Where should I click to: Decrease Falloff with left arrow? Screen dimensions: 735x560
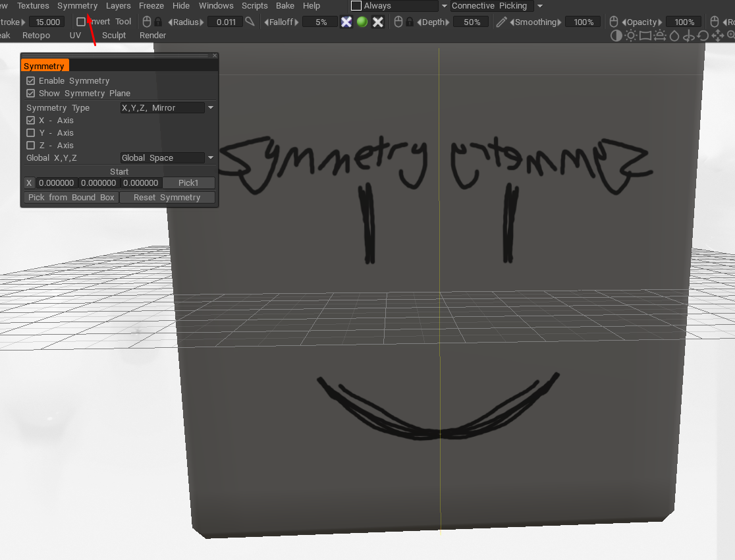tap(266, 22)
